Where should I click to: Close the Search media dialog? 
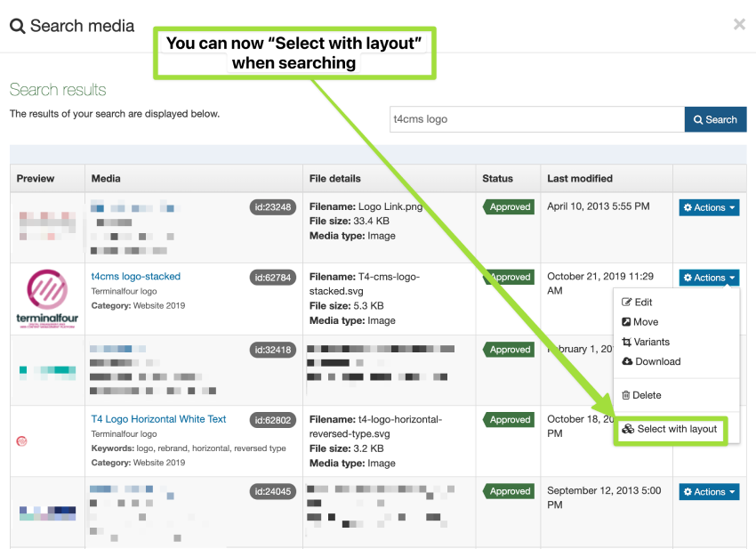click(739, 25)
